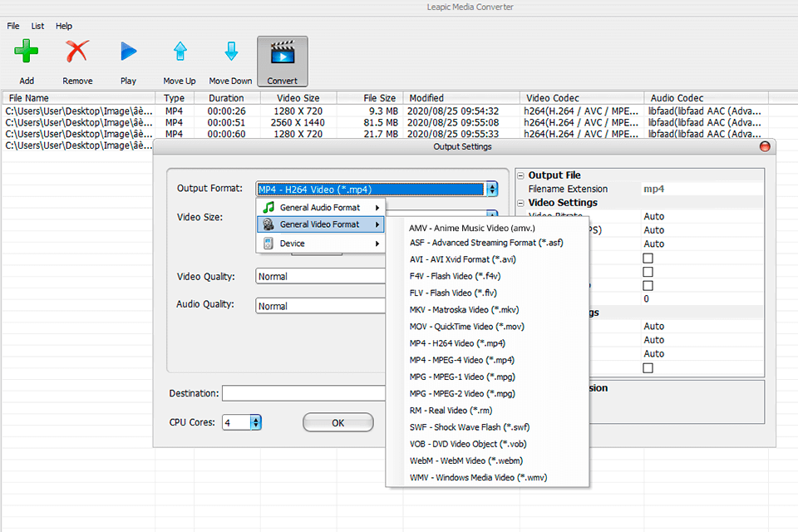This screenshot has width=798, height=532.
Task: Tick the checkbox directly above the 0 value
Action: coord(648,285)
